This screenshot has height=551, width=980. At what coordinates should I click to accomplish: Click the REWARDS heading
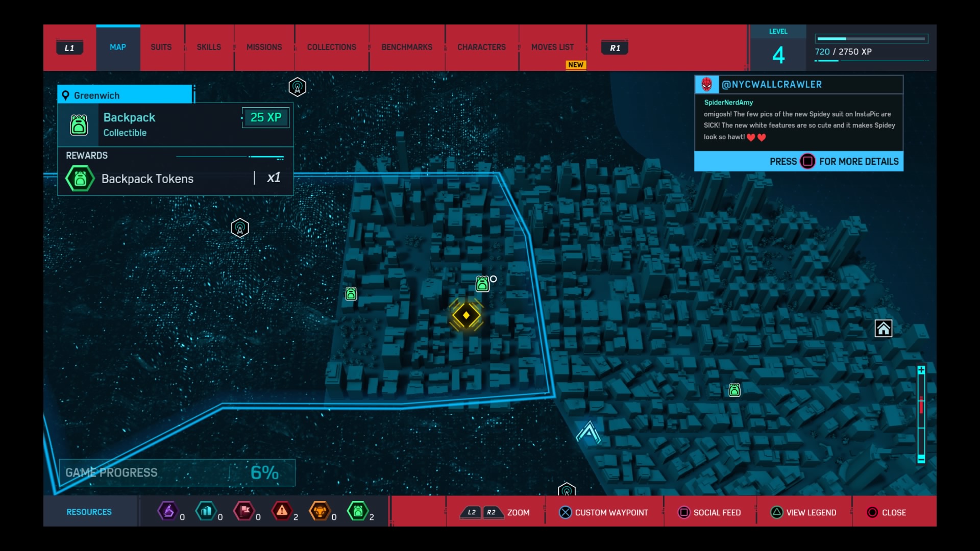point(87,156)
